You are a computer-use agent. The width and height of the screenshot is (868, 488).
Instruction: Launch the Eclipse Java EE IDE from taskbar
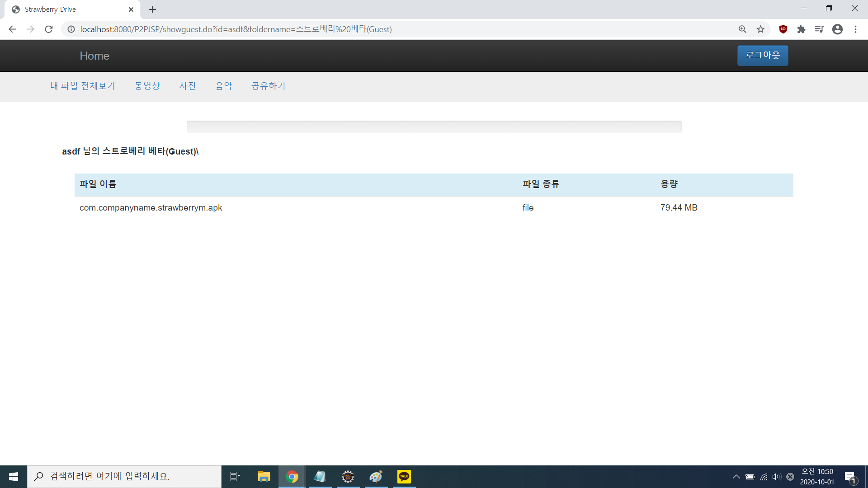348,476
